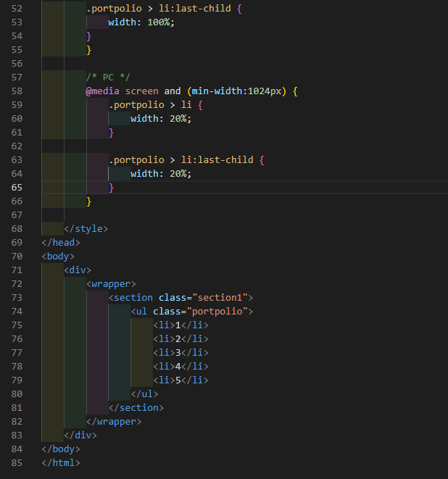
Task: Click the closing </style> tag
Action: click(86, 229)
